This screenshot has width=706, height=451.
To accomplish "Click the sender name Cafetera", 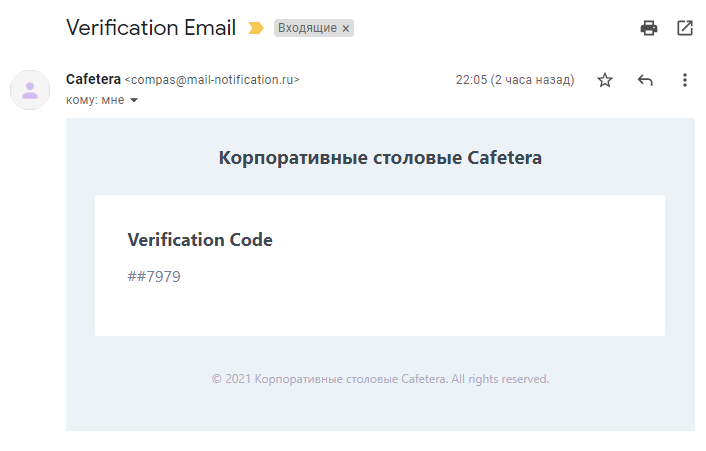I will [92, 79].
